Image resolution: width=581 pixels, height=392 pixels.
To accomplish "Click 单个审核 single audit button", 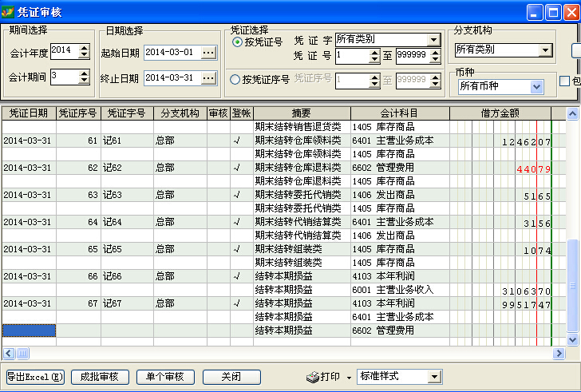I will click(165, 377).
